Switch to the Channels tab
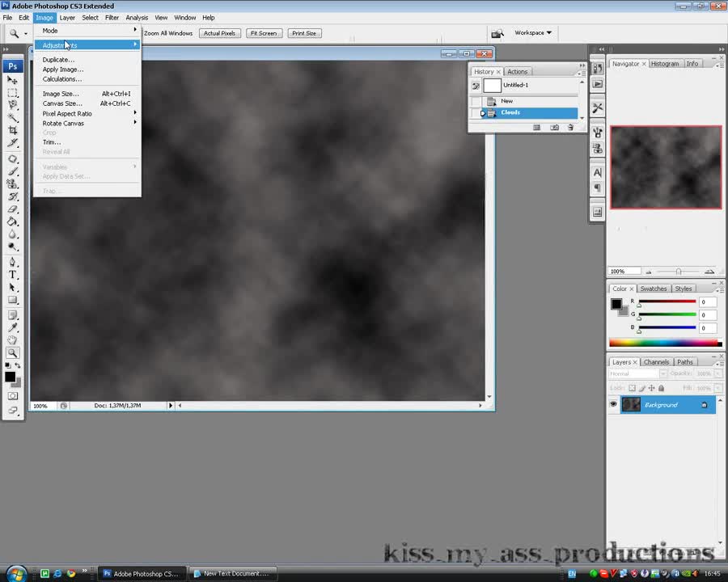Image resolution: width=728 pixels, height=582 pixels. pos(656,362)
